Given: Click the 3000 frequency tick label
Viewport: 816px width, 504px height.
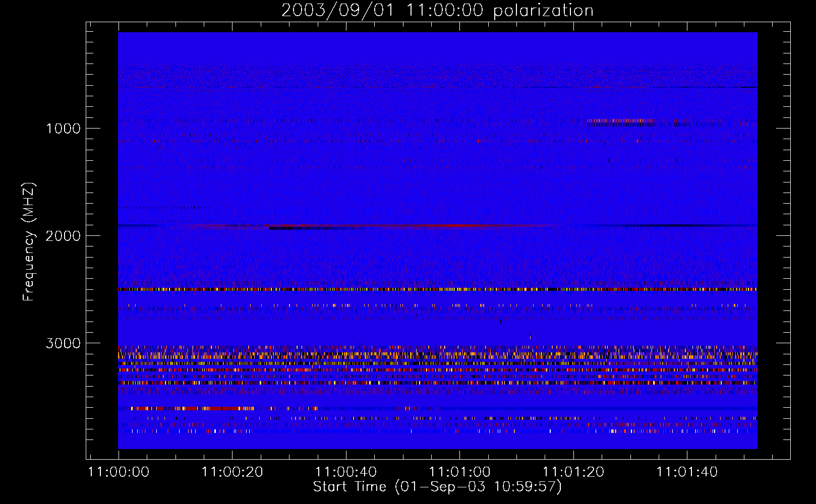Looking at the screenshot, I should point(63,343).
